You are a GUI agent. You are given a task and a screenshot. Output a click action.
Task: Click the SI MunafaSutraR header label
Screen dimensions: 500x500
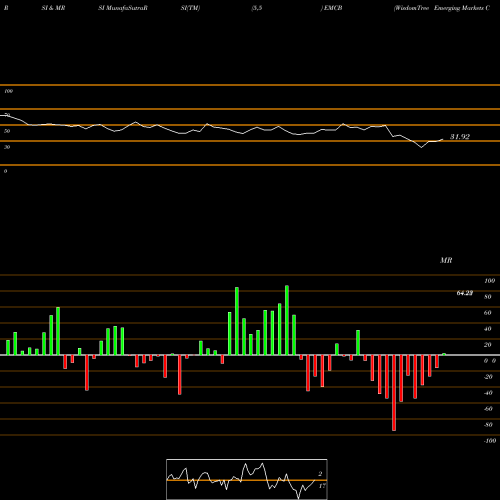point(123,8)
